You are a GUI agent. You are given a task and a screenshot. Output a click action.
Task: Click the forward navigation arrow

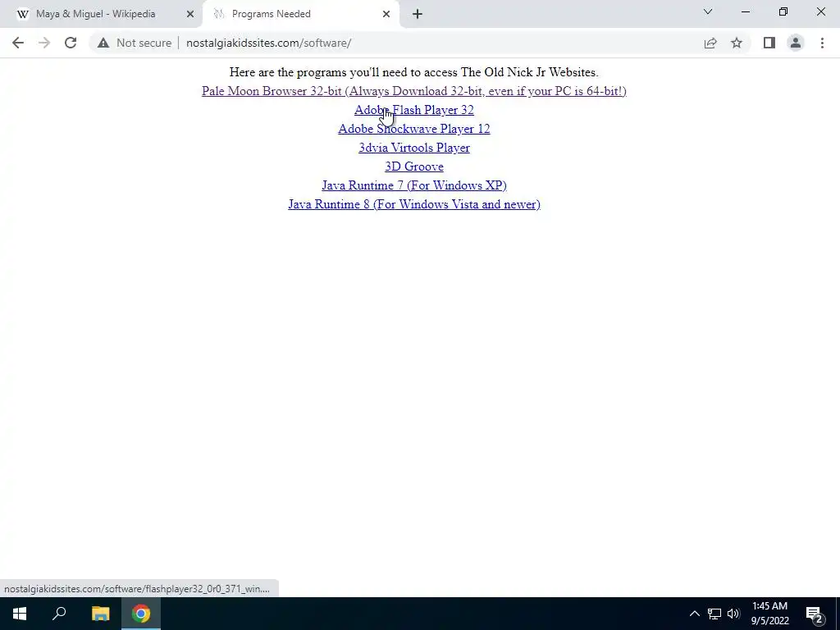(x=44, y=43)
